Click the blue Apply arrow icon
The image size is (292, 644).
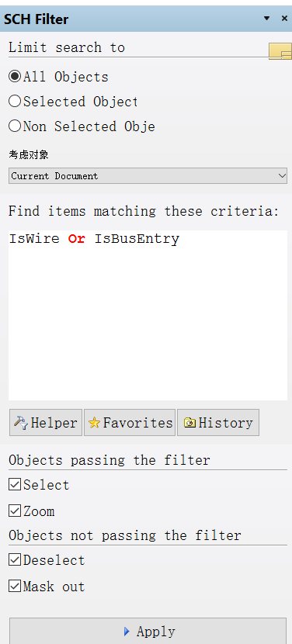pos(127,632)
